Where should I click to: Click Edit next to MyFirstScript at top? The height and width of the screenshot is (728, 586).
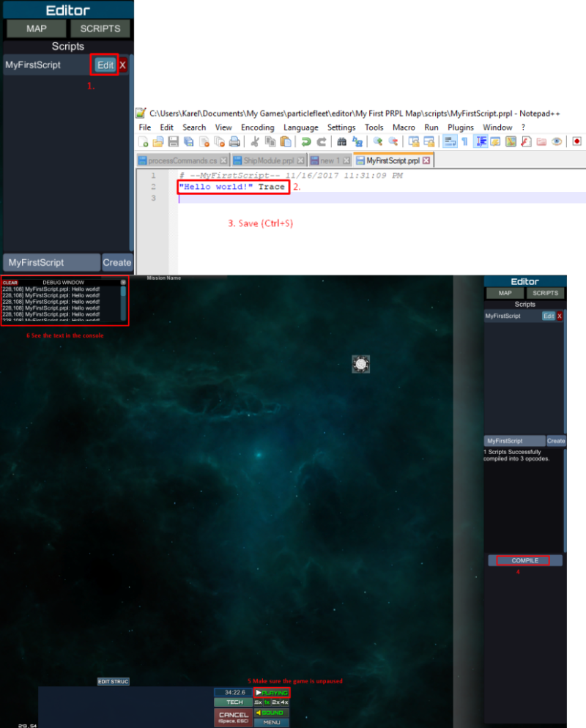(105, 65)
